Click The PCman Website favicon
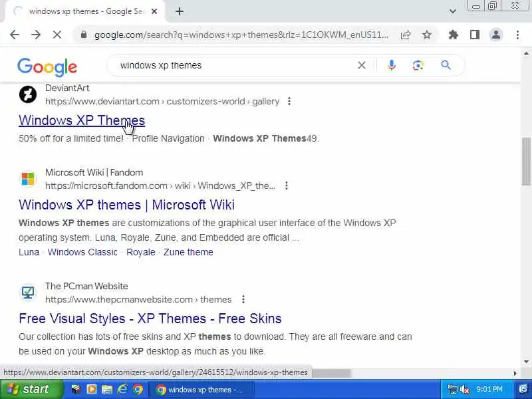Image resolution: width=532 pixels, height=399 pixels. [x=28, y=293]
